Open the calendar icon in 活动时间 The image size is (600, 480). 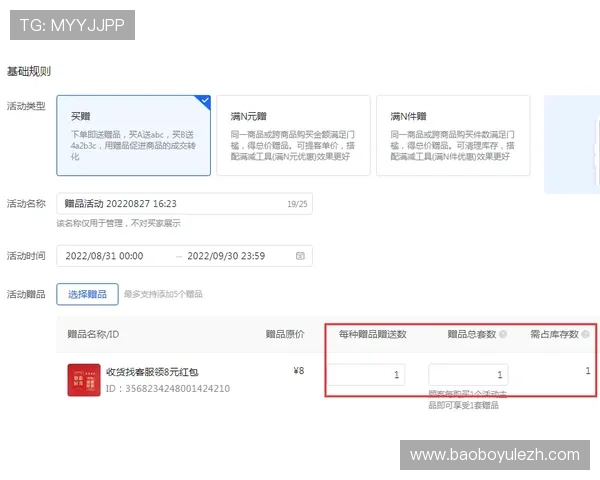click(x=300, y=256)
